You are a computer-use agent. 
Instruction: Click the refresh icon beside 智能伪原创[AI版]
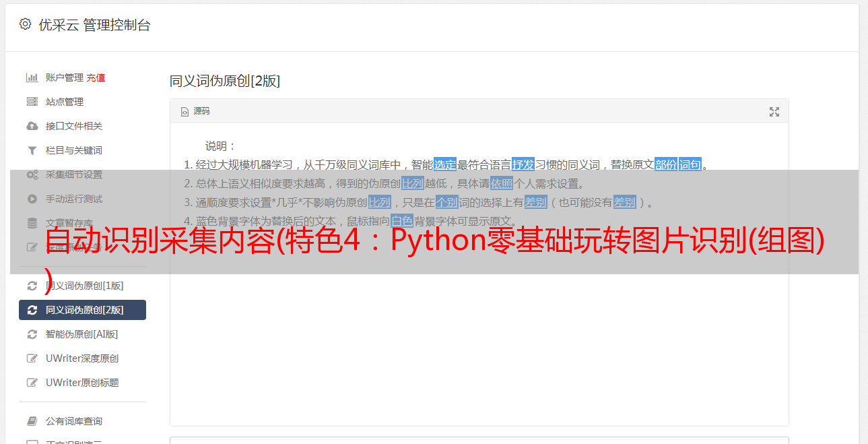click(x=32, y=334)
